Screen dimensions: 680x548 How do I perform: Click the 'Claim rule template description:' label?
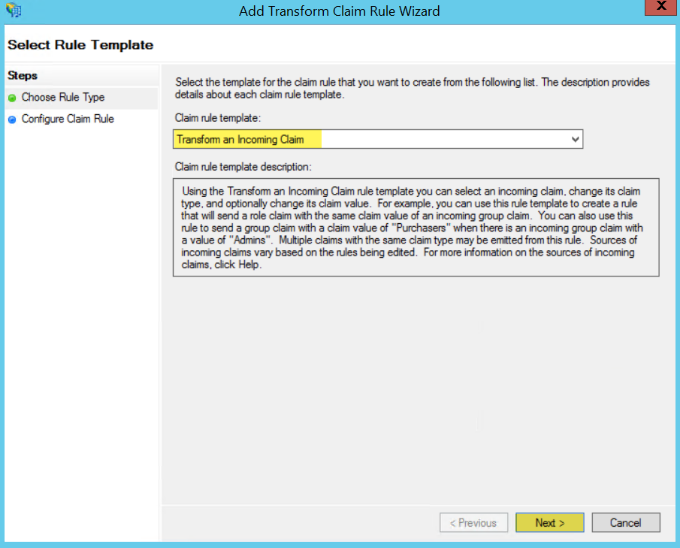243,166
